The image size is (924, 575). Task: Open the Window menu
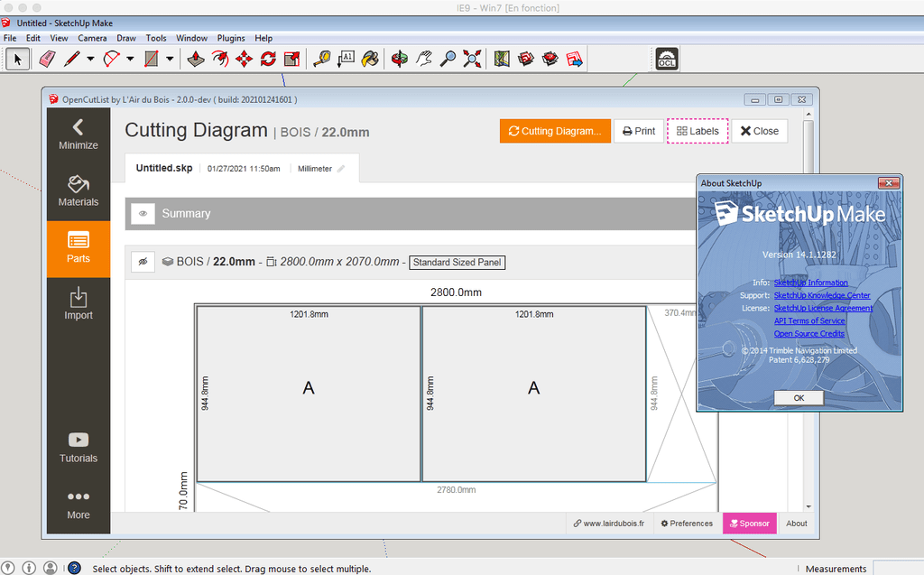point(192,38)
